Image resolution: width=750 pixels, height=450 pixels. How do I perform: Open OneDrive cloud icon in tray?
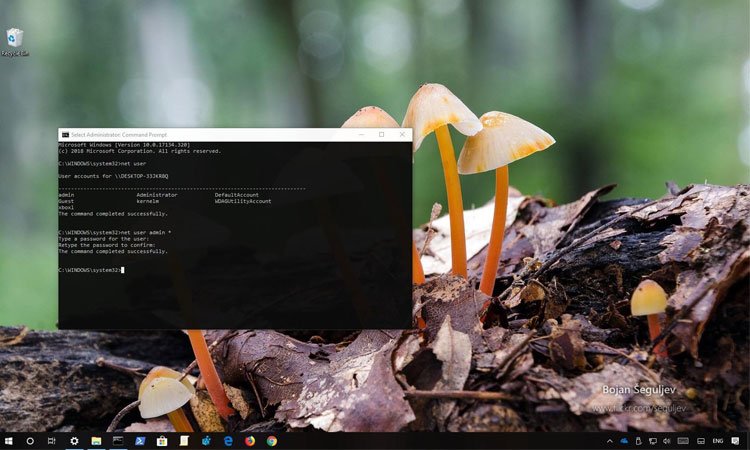tap(623, 441)
